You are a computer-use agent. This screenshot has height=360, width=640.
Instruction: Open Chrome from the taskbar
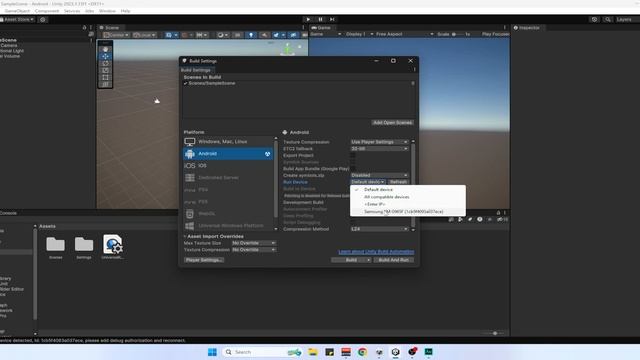coord(362,352)
